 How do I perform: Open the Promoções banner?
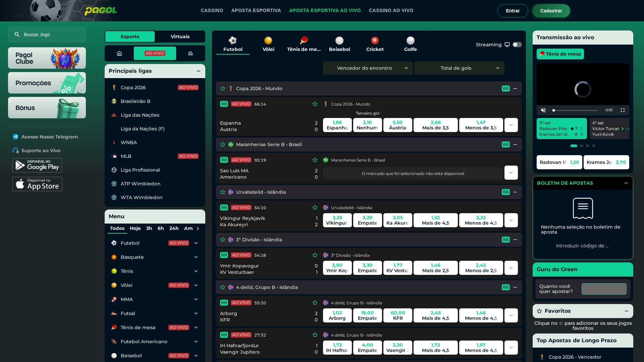47,83
